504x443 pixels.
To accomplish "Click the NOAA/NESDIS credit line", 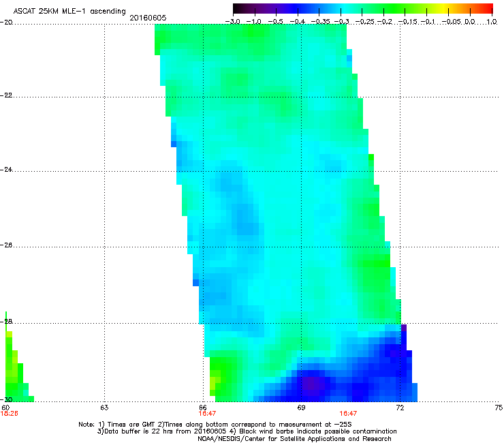I will click(x=294, y=439).
